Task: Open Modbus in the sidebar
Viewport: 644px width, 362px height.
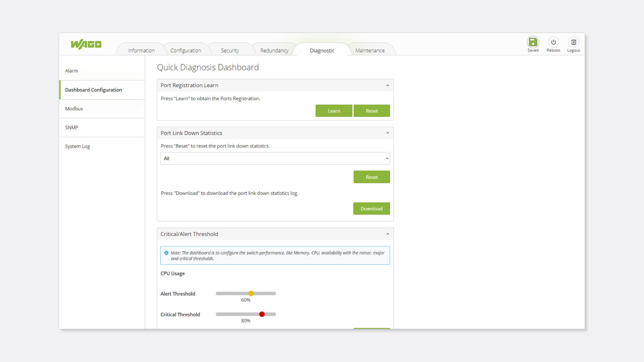Action: point(102,109)
